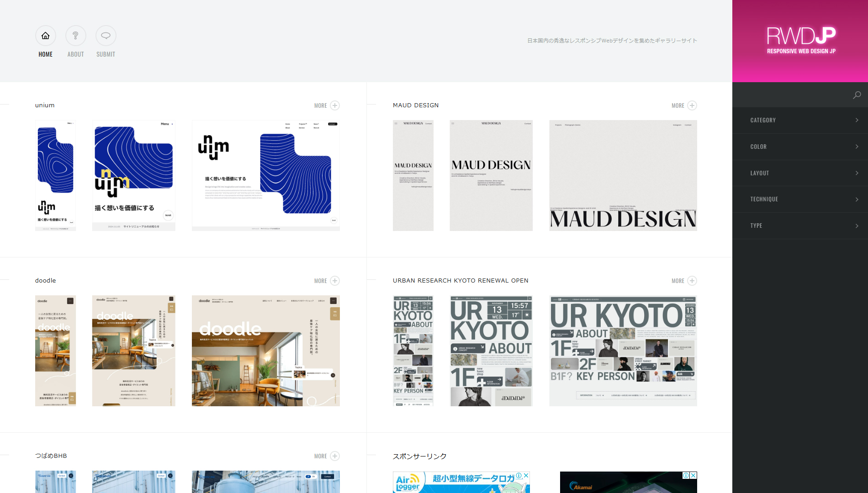This screenshot has height=493, width=868.
Task: Go to the HOME text label
Action: [46, 54]
